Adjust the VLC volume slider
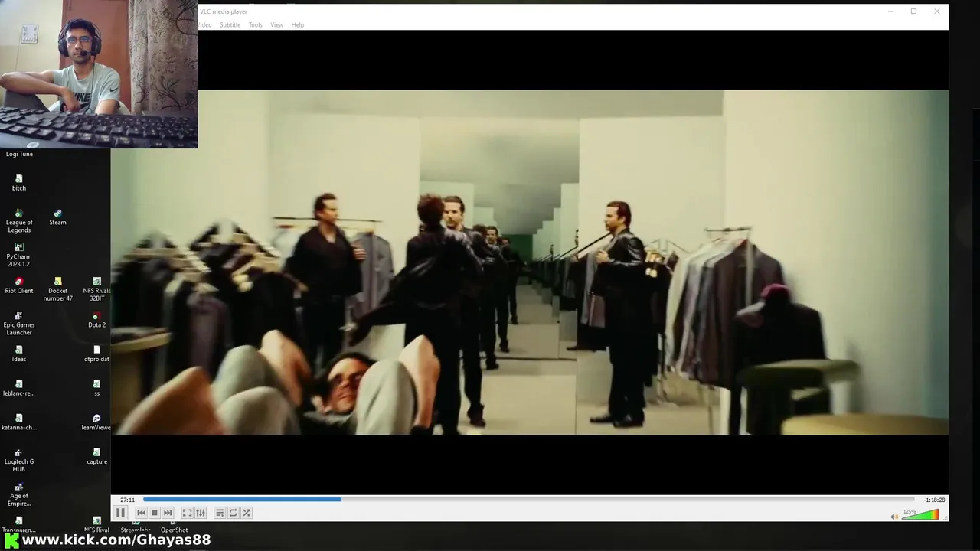Viewport: 980px width, 551px height. coord(920,515)
